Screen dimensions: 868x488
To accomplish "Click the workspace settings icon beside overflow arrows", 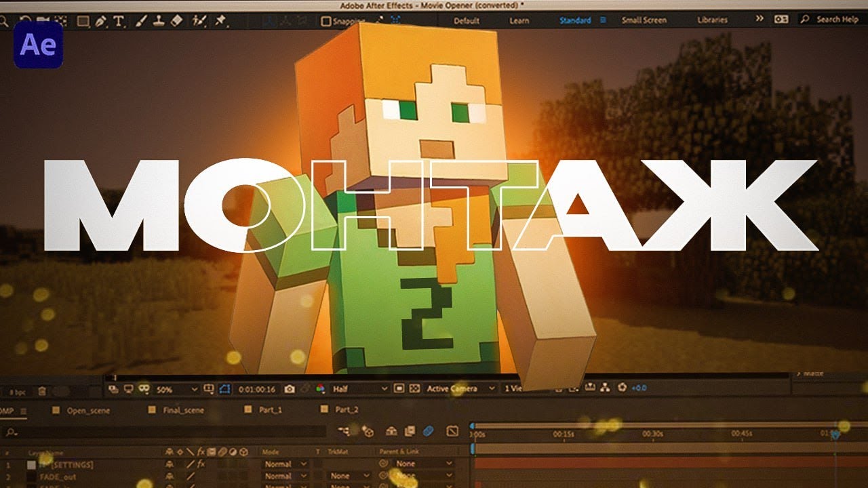I will point(781,20).
